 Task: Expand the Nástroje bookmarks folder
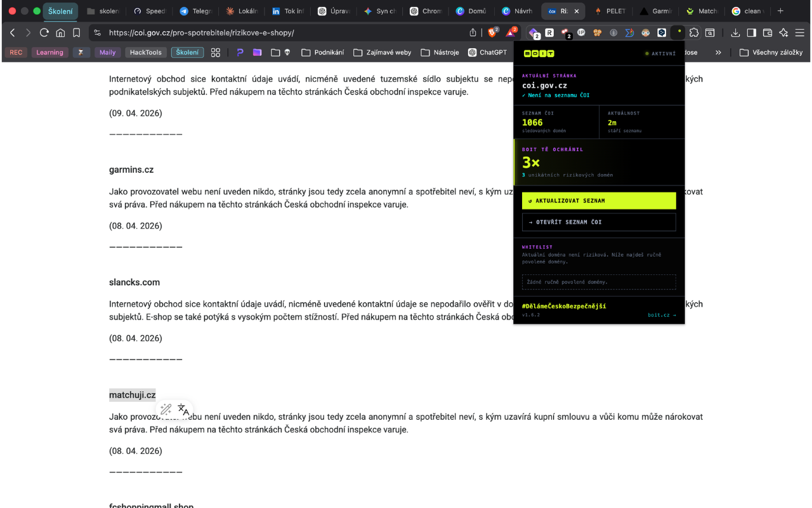pos(440,52)
